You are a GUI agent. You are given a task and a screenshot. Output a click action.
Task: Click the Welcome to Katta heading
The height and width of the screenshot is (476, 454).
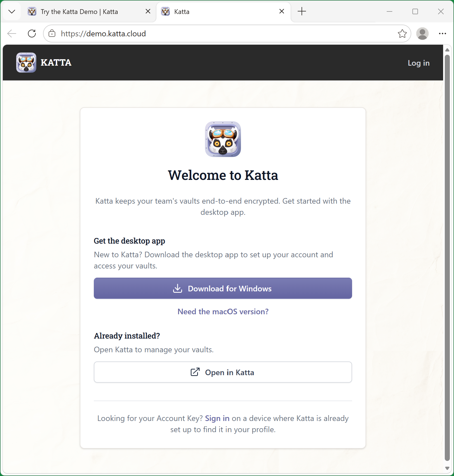[x=223, y=175]
